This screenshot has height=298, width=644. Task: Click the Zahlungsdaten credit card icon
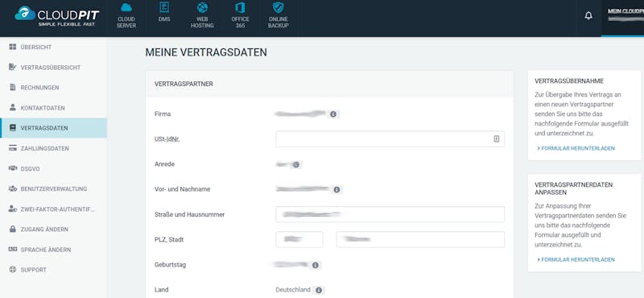pyautogui.click(x=12, y=148)
